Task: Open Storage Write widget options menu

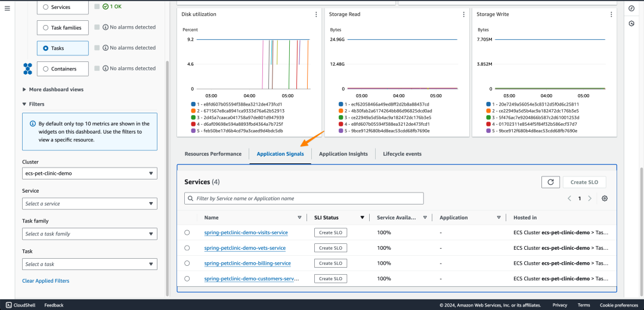Action: pos(611,14)
